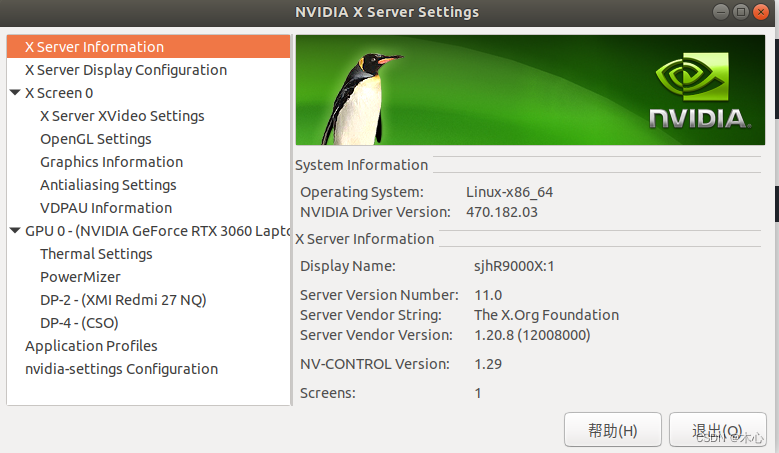Image resolution: width=779 pixels, height=453 pixels.
Task: Open nvidia-settings Configuration page
Action: tap(122, 369)
